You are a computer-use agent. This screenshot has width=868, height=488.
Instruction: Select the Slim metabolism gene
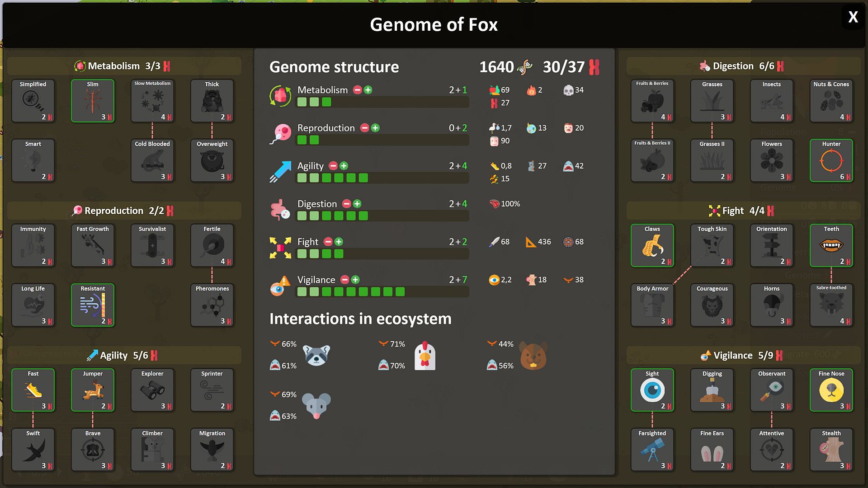tap(93, 101)
